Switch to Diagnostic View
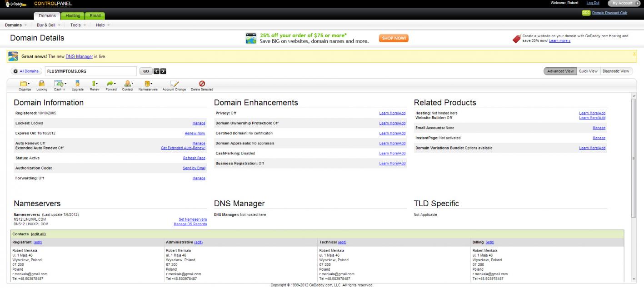 tap(616, 71)
